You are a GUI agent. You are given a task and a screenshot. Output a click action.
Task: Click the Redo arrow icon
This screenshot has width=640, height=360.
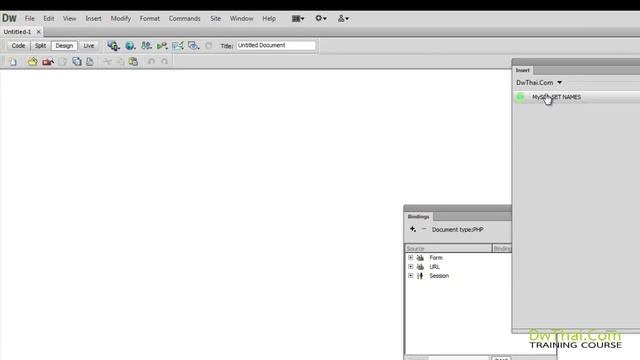pyautogui.click(x=164, y=62)
